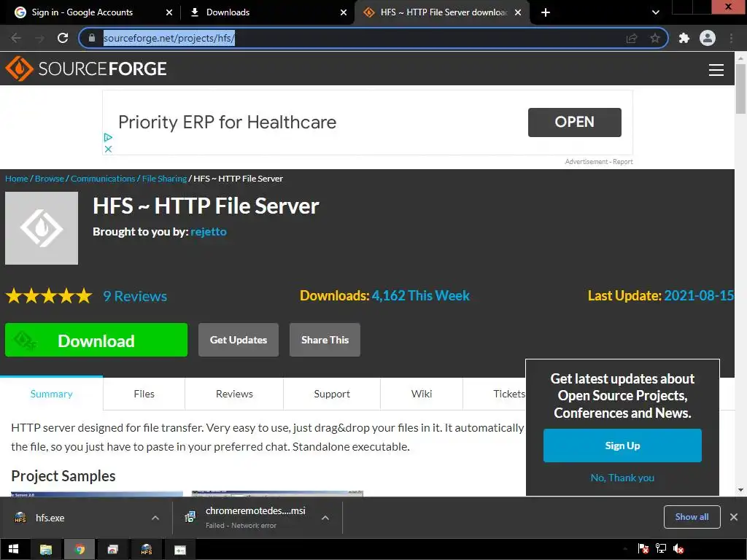
Task: Open the Files tab
Action: pos(144,394)
